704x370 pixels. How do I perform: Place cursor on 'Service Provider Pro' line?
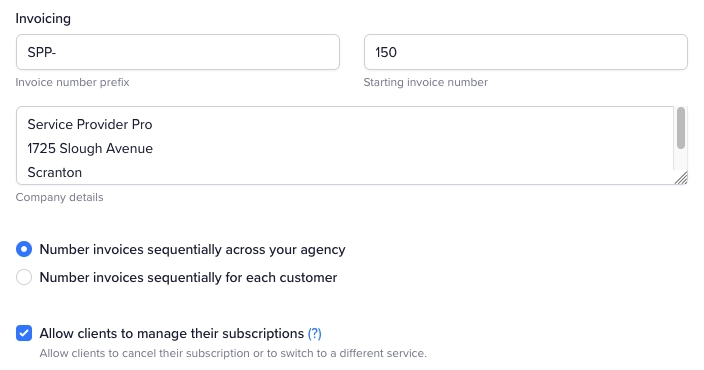(x=90, y=124)
